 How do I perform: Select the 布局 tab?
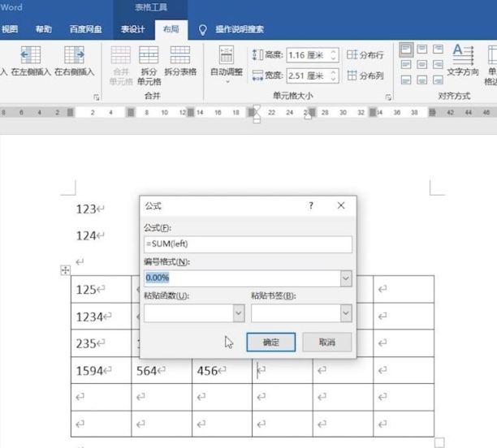pyautogui.click(x=171, y=29)
